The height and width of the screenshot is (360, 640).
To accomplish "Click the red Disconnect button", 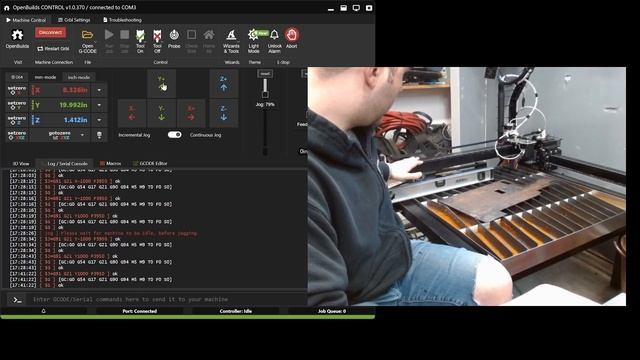I will pos(50,32).
